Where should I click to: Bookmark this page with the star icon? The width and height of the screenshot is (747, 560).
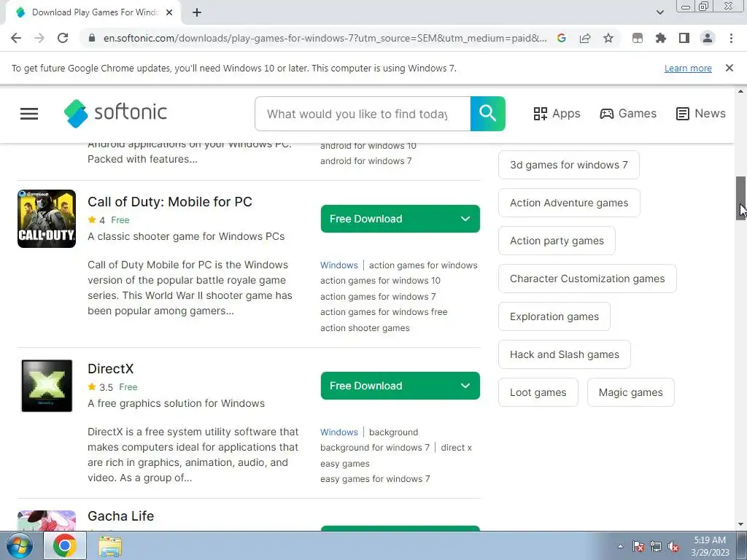(608, 38)
